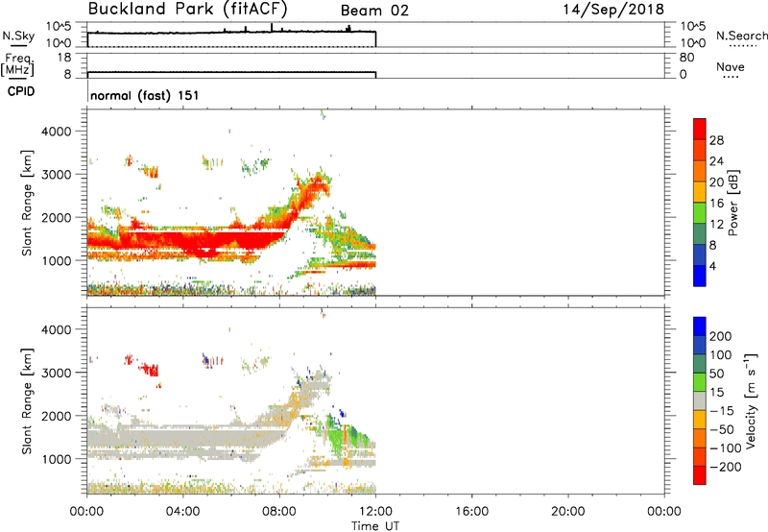Click the 'Nave' legend label
This screenshot has height=532, width=768.
(731, 67)
